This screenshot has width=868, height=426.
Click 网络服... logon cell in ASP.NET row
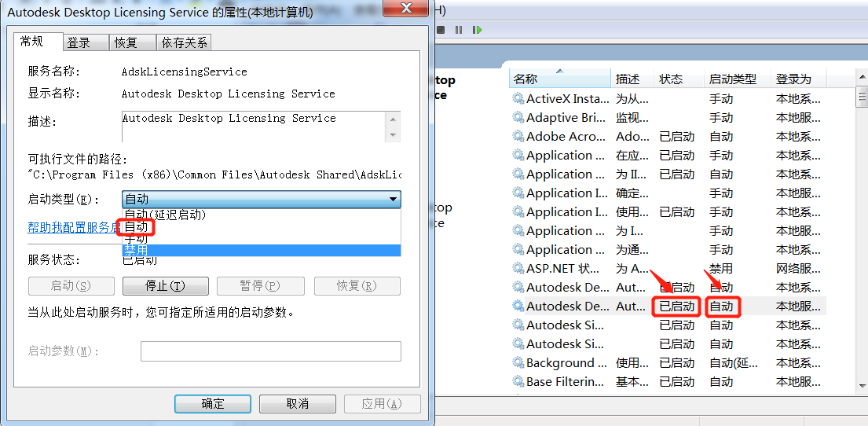pos(798,269)
